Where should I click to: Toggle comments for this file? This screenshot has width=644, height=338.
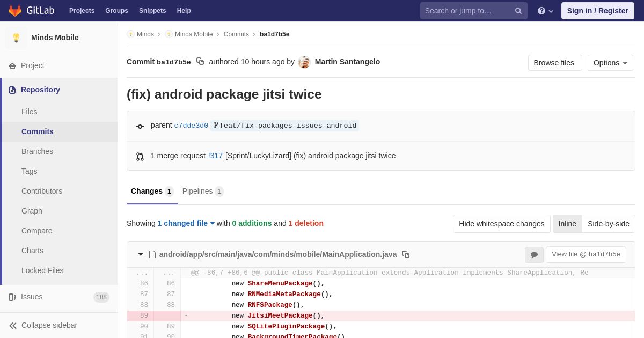click(x=534, y=255)
